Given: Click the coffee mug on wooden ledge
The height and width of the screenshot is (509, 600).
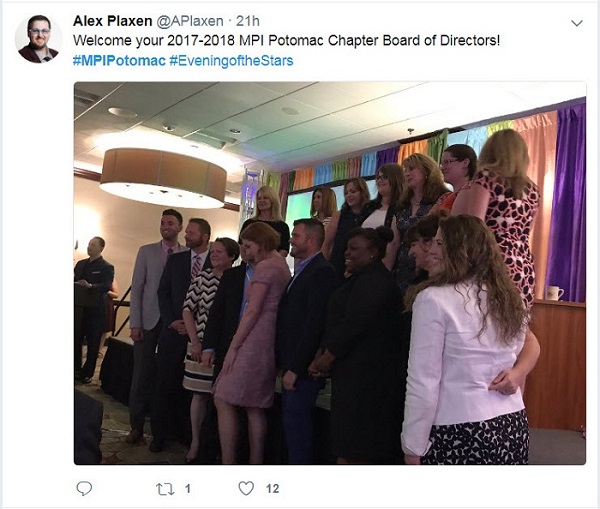Looking at the screenshot, I should tap(554, 293).
